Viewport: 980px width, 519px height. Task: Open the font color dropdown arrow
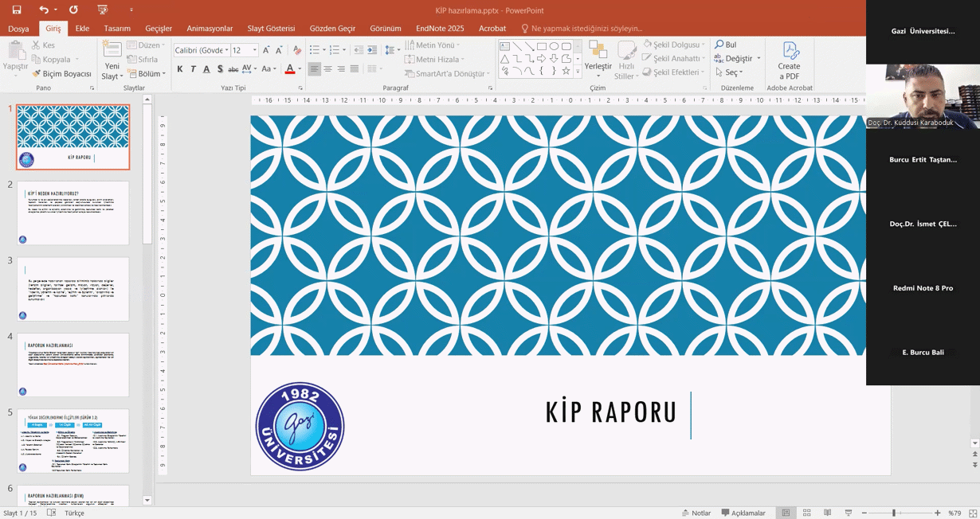point(300,69)
